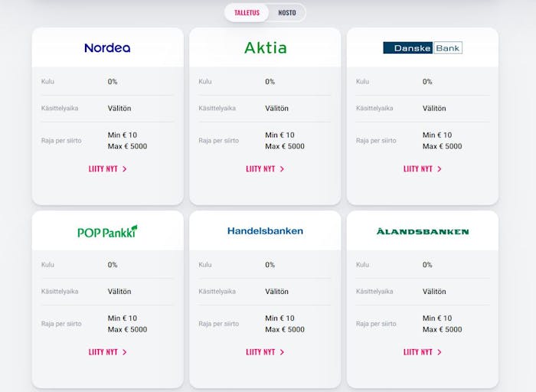The height and width of the screenshot is (392, 536).
Task: Switch to the Nosto tab
Action: point(287,13)
